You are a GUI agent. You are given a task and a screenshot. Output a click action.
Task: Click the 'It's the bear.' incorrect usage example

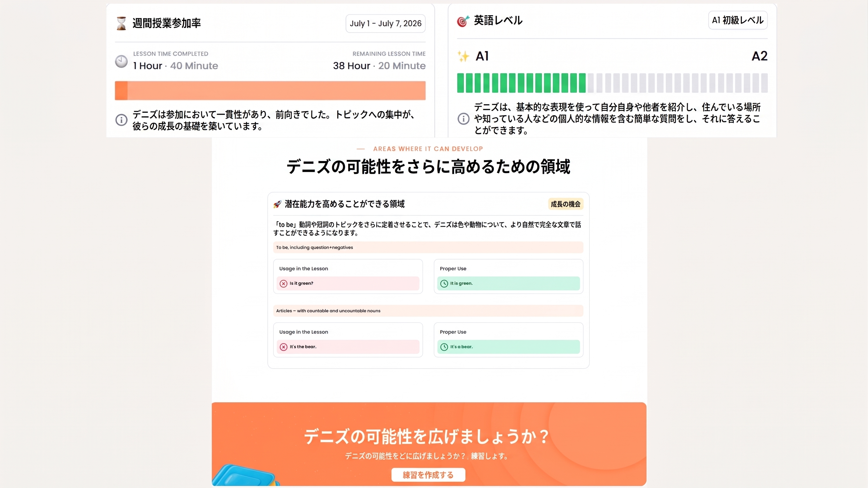point(348,347)
